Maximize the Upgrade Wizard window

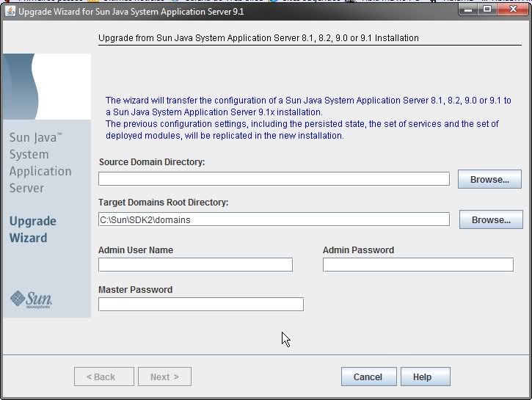pyautogui.click(x=486, y=10)
